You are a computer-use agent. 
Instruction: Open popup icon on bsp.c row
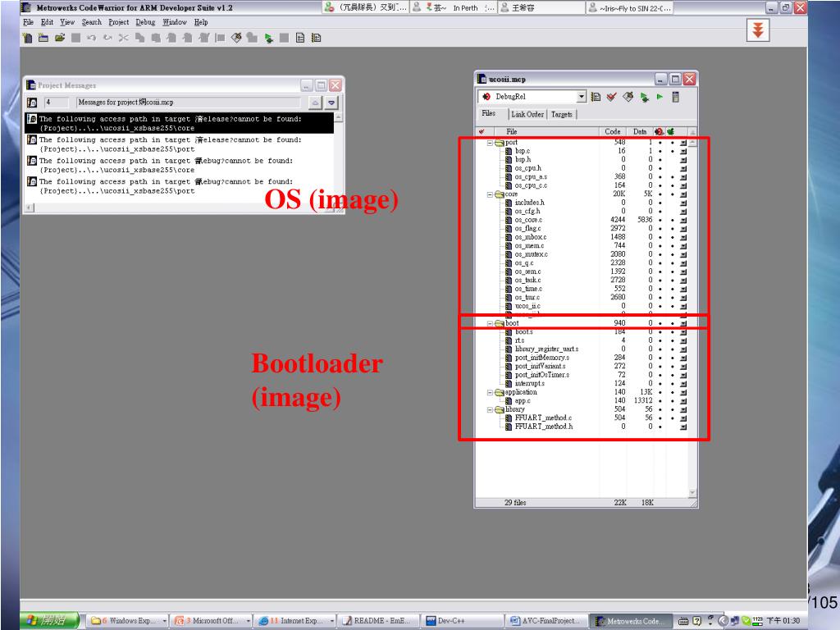coord(683,152)
